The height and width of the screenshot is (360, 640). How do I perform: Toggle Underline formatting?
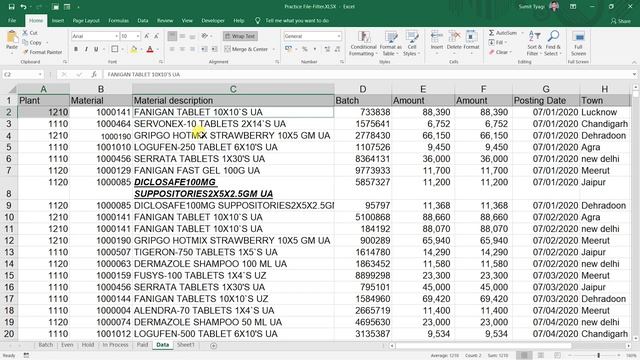(x=96, y=49)
